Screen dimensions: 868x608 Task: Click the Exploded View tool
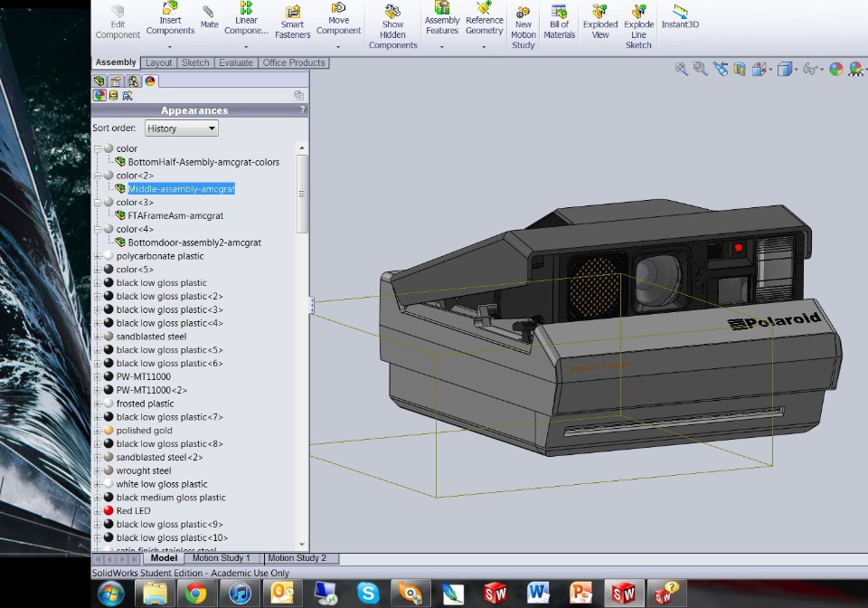[600, 22]
